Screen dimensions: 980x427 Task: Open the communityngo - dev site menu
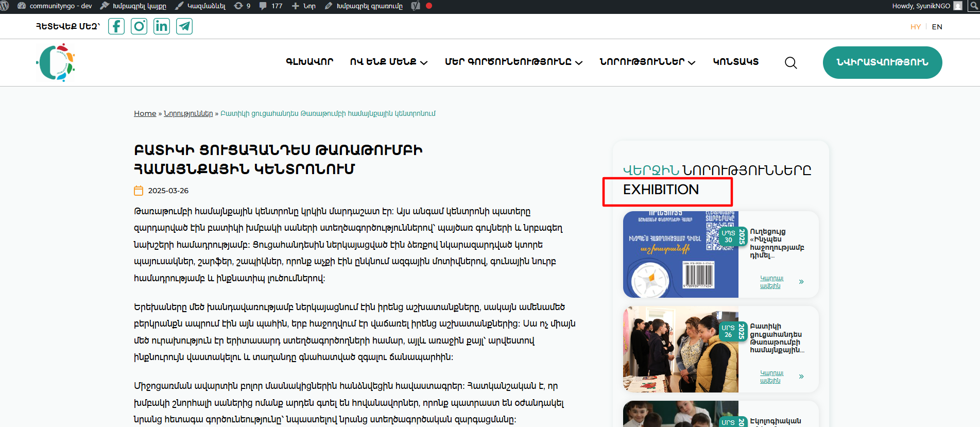tap(55, 6)
